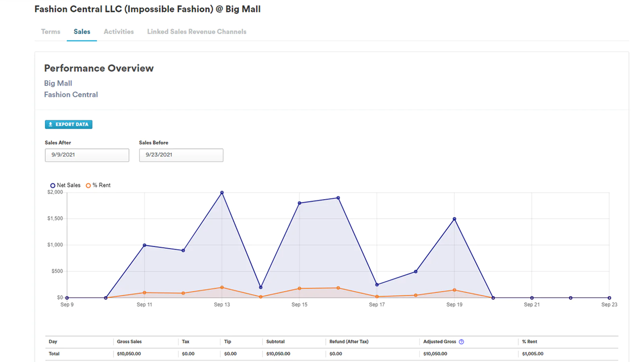Click the Day column header
The height and width of the screenshot is (362, 644).
pyautogui.click(x=53, y=342)
